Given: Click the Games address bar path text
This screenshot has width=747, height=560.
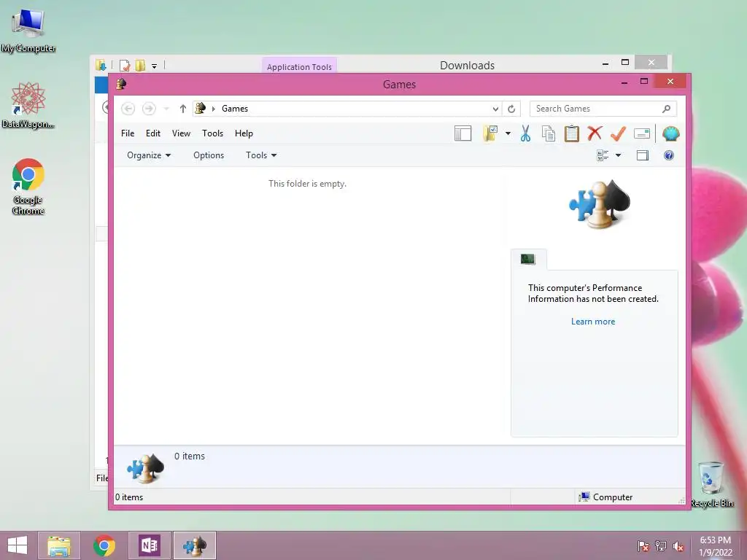Looking at the screenshot, I should [235, 109].
